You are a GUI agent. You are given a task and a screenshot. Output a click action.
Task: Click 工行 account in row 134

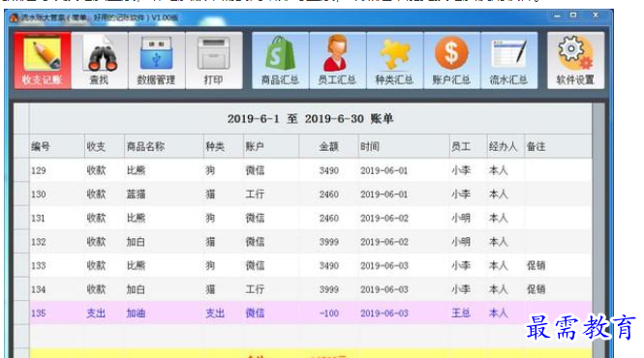coord(255,289)
